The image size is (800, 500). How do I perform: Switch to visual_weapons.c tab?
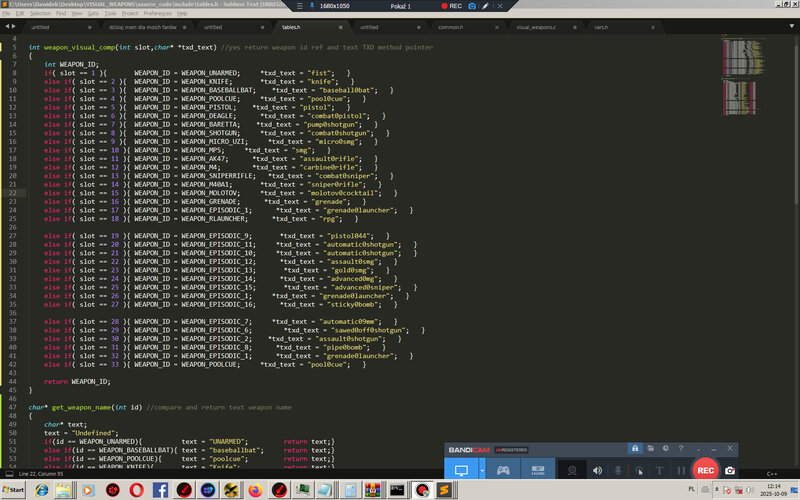[536, 28]
